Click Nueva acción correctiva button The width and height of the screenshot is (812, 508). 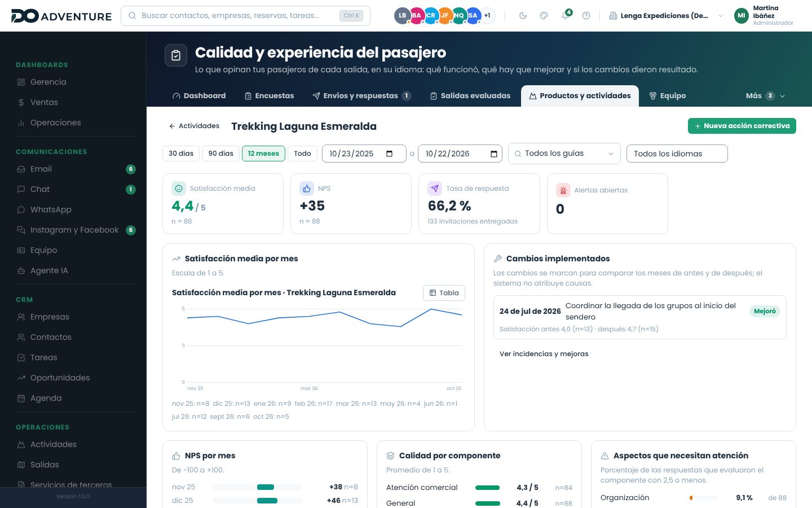point(742,126)
